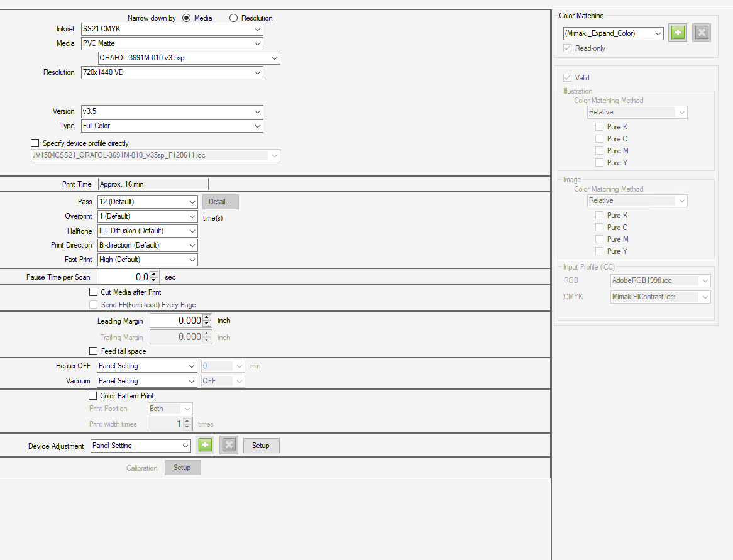Click the Calibration Setup button
This screenshot has width=733, height=560.
click(183, 468)
